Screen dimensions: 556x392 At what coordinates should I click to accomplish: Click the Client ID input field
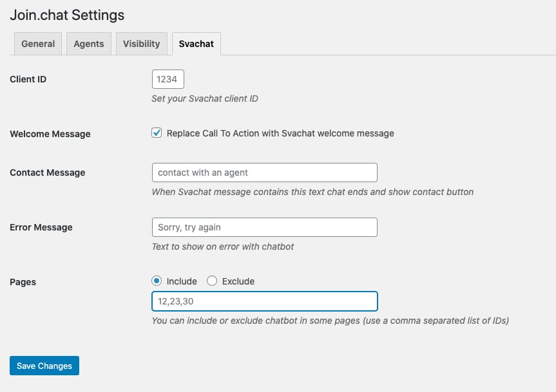click(x=168, y=79)
